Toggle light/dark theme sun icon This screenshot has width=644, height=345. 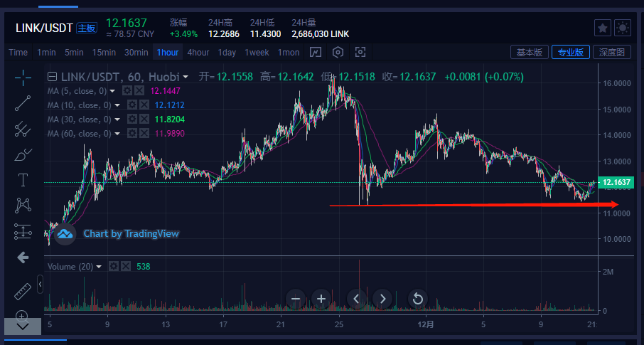(623, 28)
